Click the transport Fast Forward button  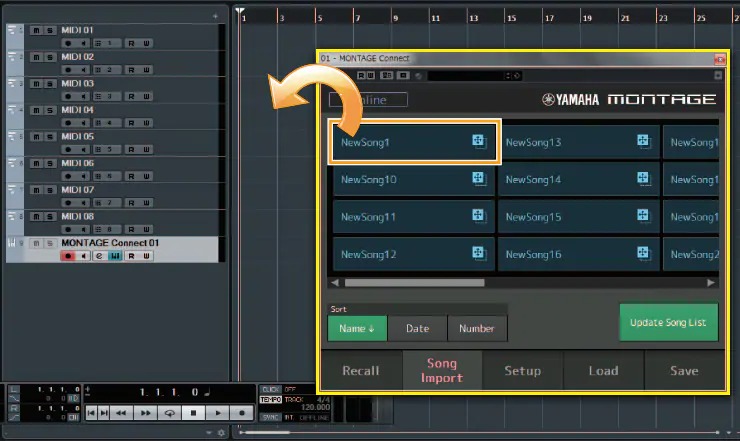[145, 413]
